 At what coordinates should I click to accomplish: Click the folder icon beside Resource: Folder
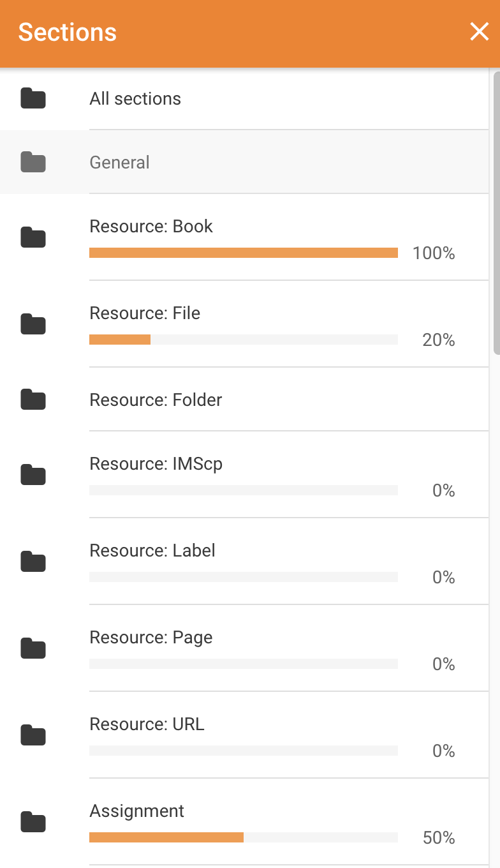click(x=33, y=400)
